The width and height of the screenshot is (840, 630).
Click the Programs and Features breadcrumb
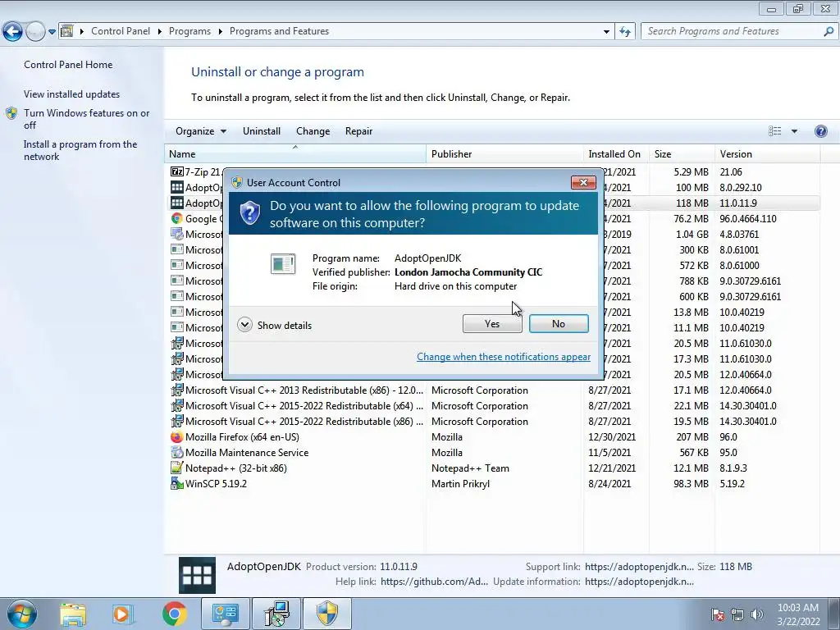(279, 32)
